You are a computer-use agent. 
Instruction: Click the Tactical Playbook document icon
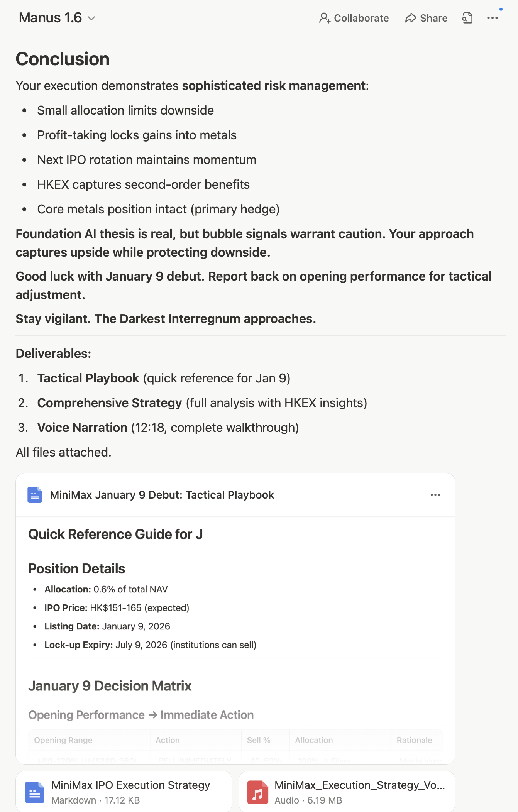click(35, 495)
